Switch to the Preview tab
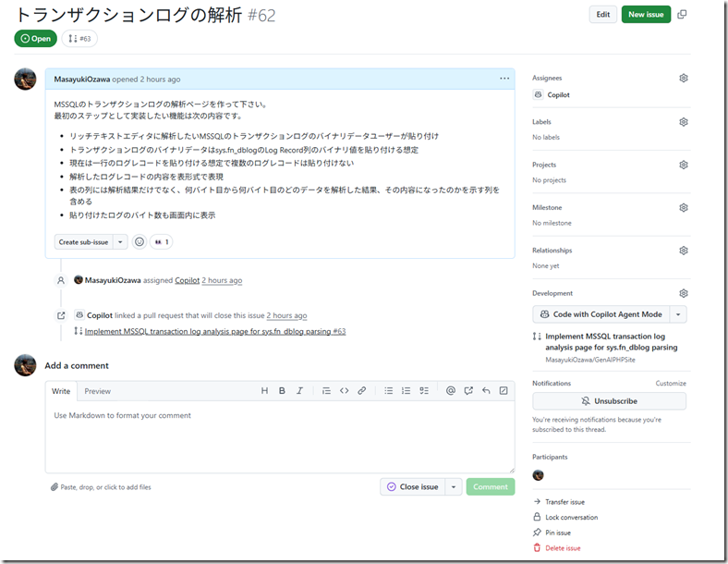 pyautogui.click(x=98, y=391)
